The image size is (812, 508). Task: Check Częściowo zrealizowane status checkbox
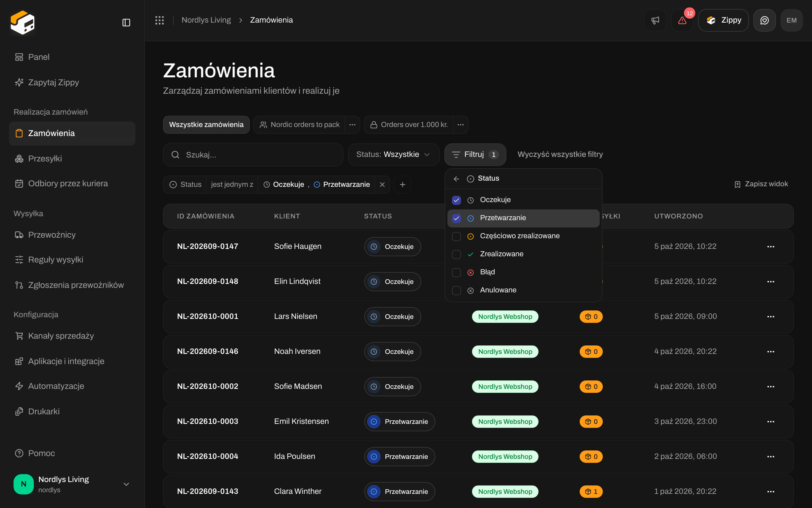point(456,237)
